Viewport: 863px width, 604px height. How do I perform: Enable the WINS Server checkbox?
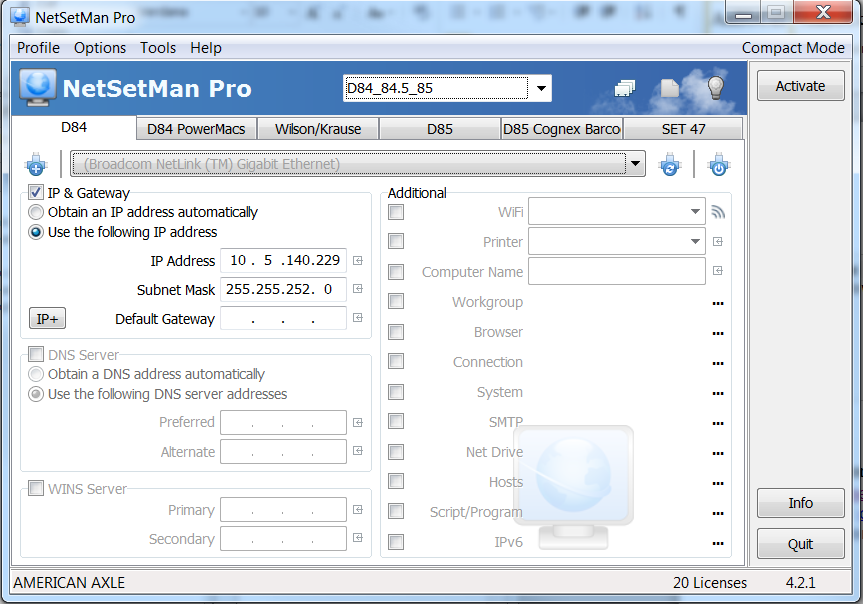[x=36, y=488]
